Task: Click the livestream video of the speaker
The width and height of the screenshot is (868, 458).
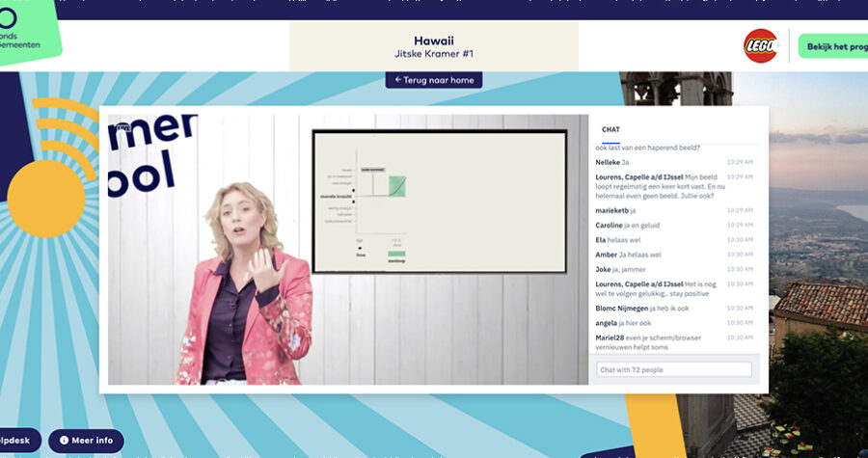Action: pos(347,250)
